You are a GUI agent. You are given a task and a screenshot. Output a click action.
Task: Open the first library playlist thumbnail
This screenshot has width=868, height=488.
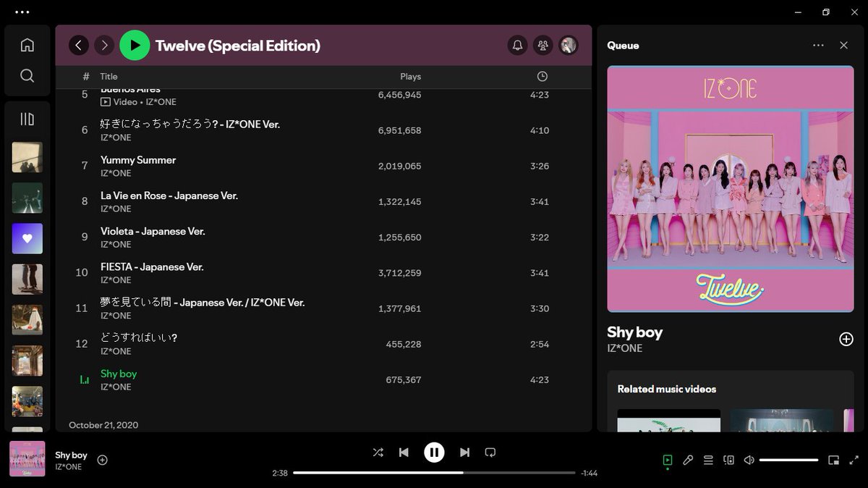27,157
